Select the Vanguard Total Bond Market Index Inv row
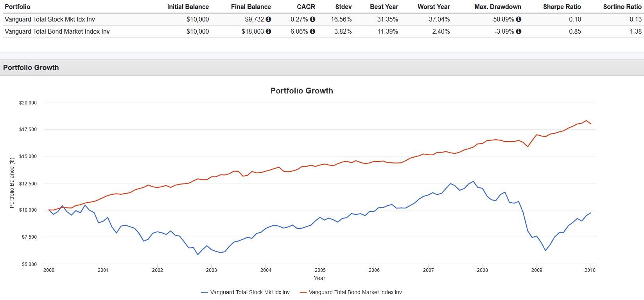Screen dimensions: 644x300 323,31
